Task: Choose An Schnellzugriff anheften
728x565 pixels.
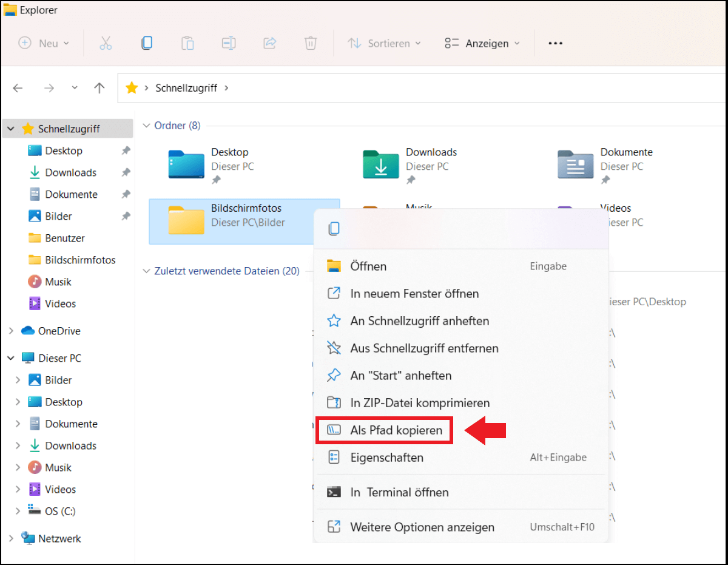Action: coord(460,320)
